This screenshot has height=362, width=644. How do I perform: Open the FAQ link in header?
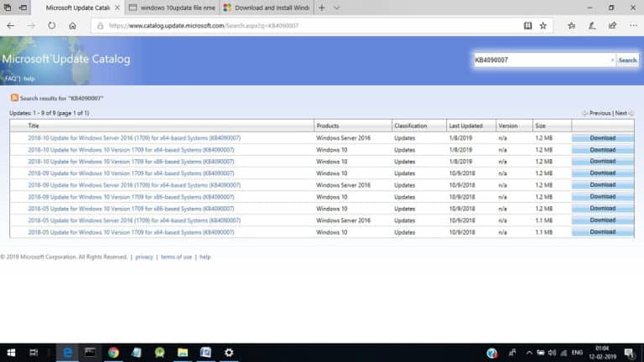9,78
